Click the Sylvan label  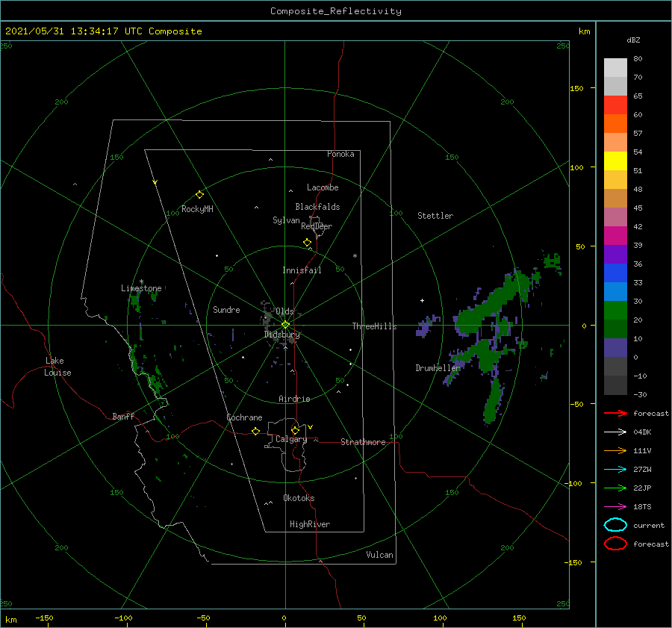point(286,220)
